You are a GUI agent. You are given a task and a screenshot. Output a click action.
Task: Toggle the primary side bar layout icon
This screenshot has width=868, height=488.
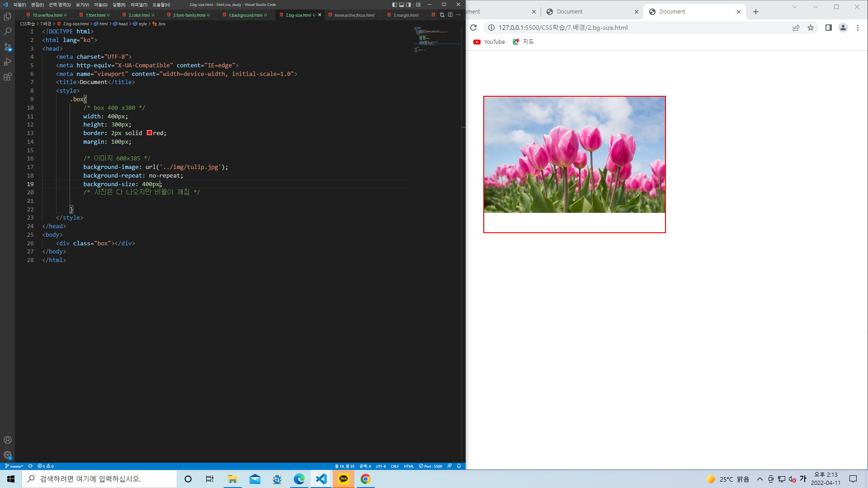click(394, 5)
